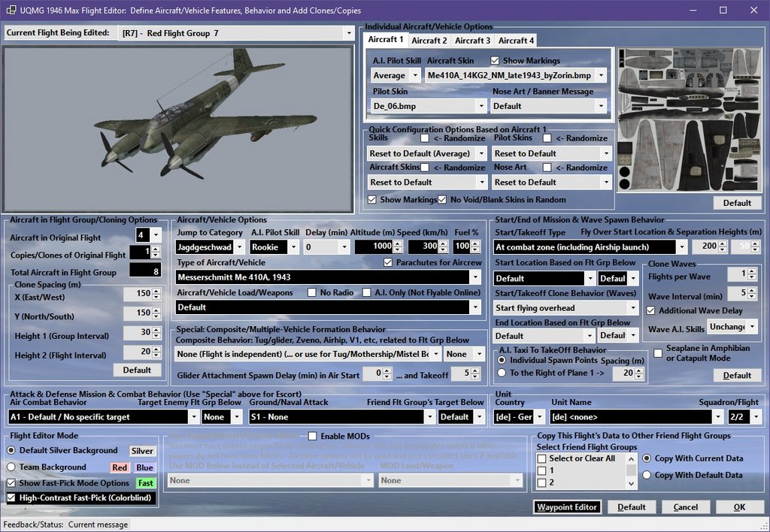Toggle the Show Markings checkbox beside Aircraft Skin
The image size is (770, 532).
click(x=495, y=60)
